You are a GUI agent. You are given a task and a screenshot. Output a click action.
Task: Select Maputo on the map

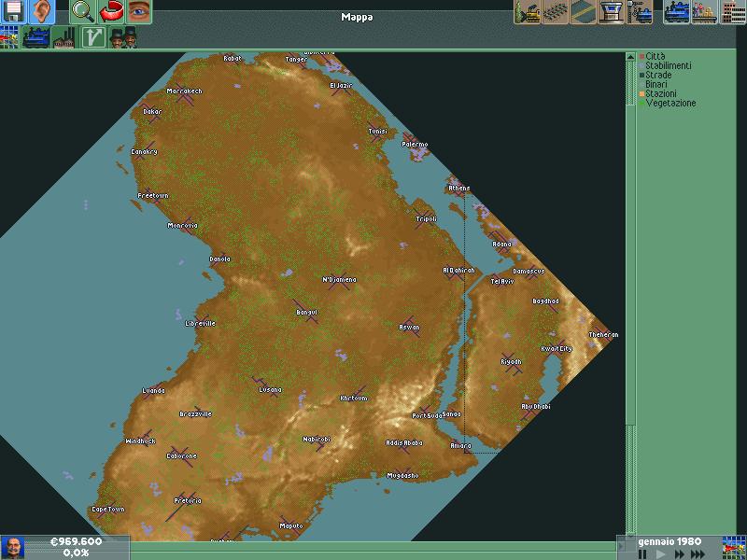coord(291,526)
